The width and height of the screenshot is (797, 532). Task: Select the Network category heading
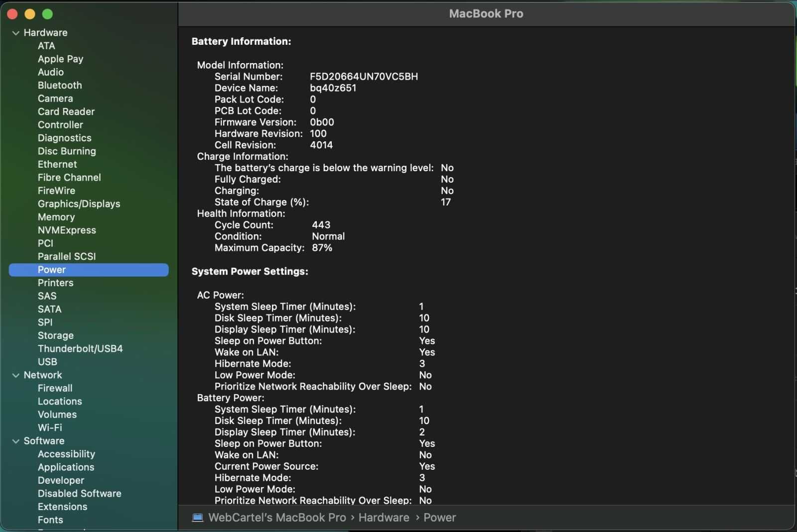43,375
